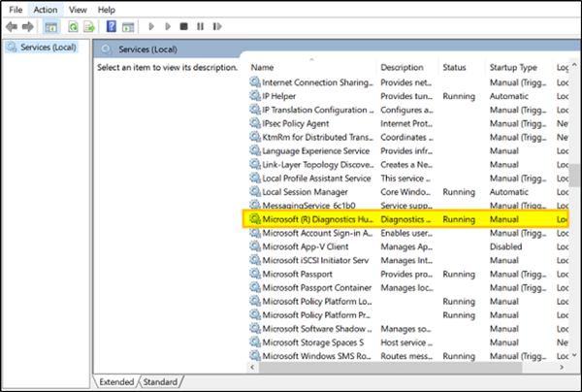
Task: Open the View menu
Action: click(79, 9)
